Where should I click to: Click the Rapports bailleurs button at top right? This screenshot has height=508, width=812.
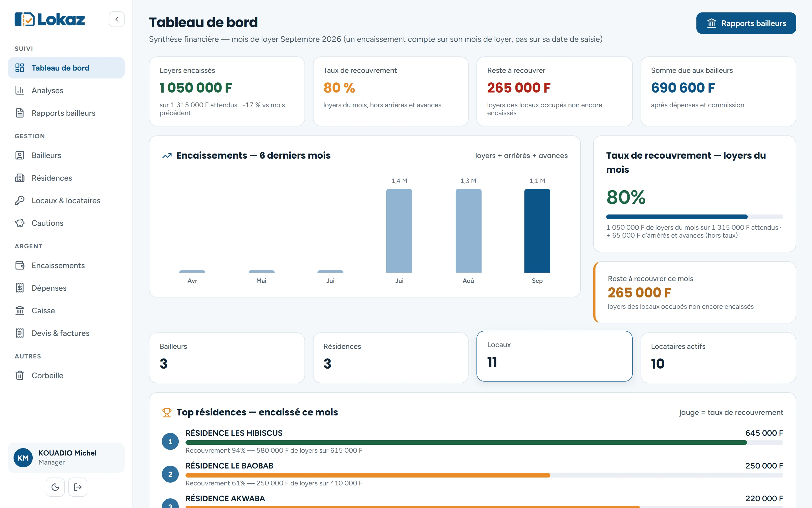[746, 23]
